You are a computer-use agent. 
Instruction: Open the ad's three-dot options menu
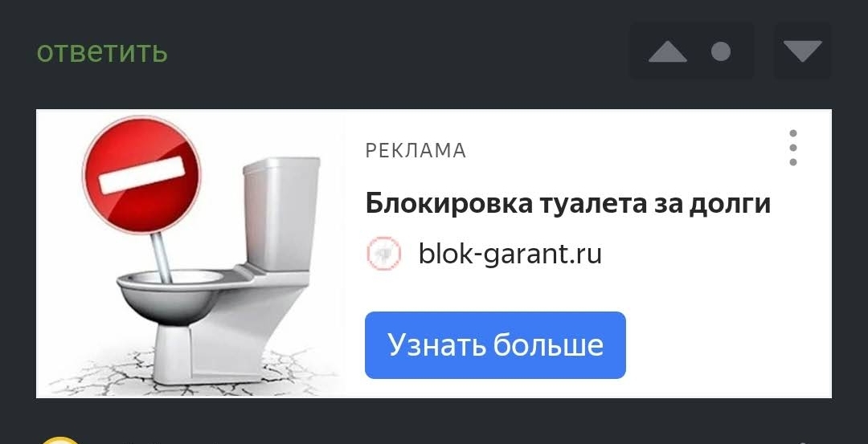coord(793,148)
